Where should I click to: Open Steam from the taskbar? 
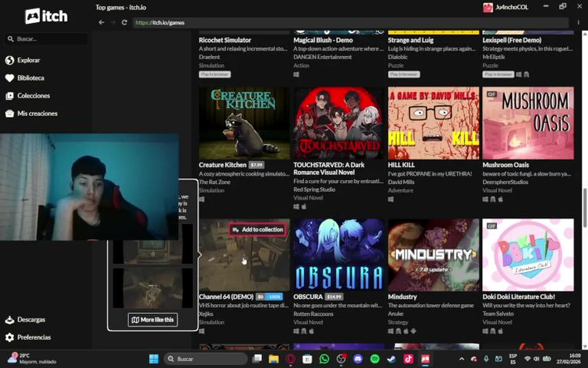point(391,359)
